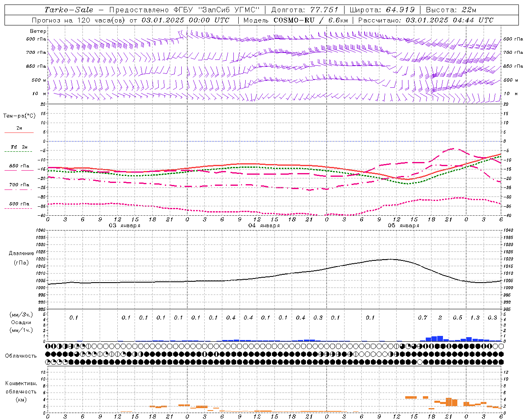525x420 pixels.
Task: Select the '700 гПа' temperature legend entry
Action: point(19,185)
